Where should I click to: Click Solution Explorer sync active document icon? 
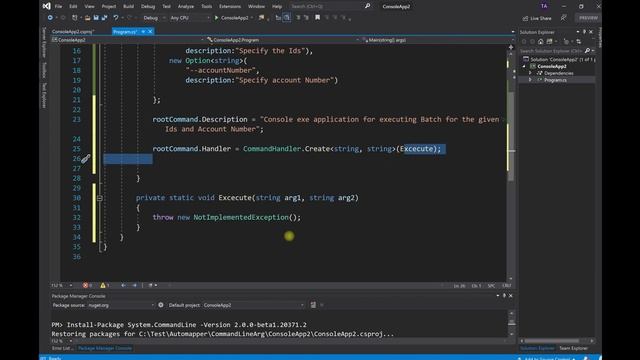(579, 42)
